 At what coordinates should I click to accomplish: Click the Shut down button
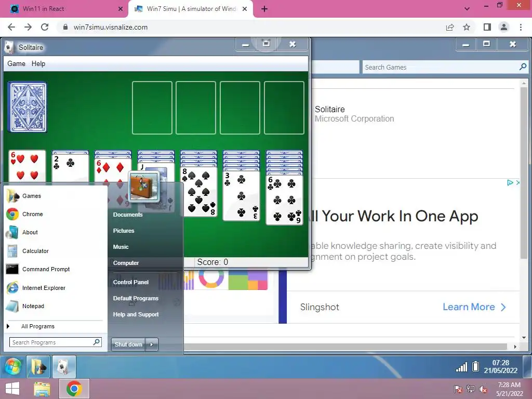[128, 344]
